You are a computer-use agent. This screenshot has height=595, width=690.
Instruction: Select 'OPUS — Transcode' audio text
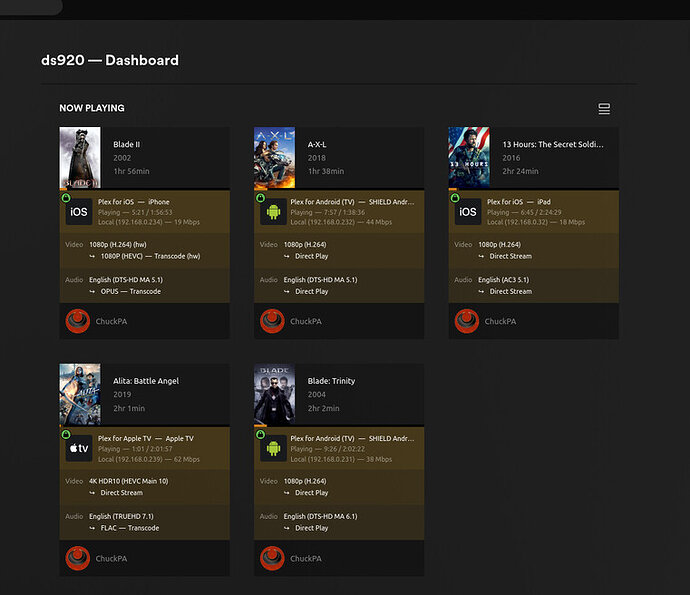(131, 291)
